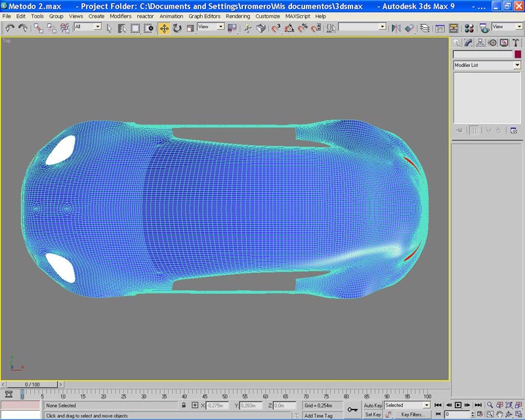
Task: Open the Customize menu
Action: [x=268, y=16]
